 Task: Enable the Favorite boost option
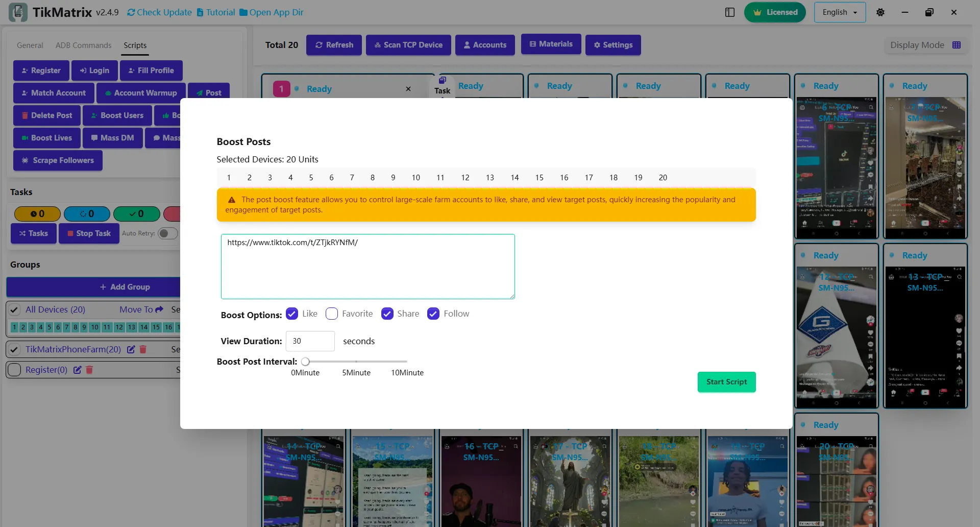(332, 314)
